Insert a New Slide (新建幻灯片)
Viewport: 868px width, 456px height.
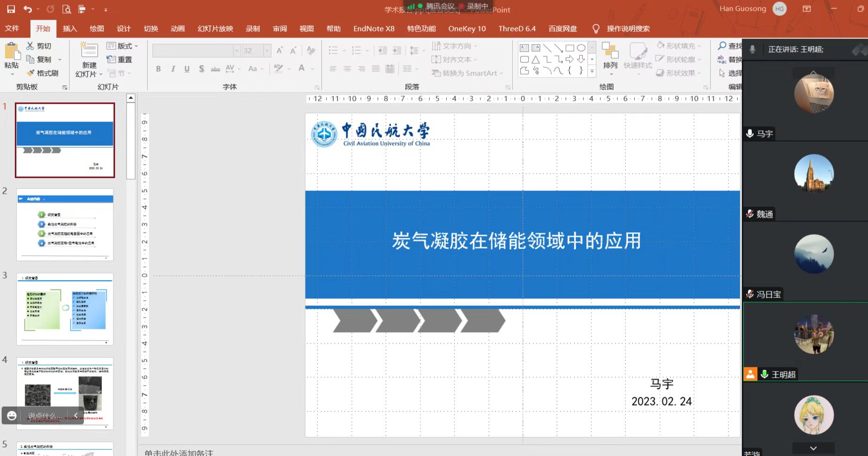(89, 60)
